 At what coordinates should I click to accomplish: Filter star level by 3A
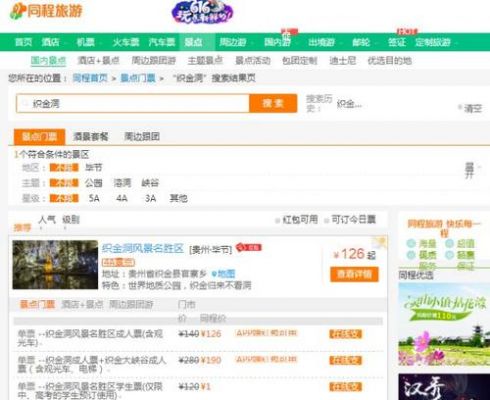150,198
